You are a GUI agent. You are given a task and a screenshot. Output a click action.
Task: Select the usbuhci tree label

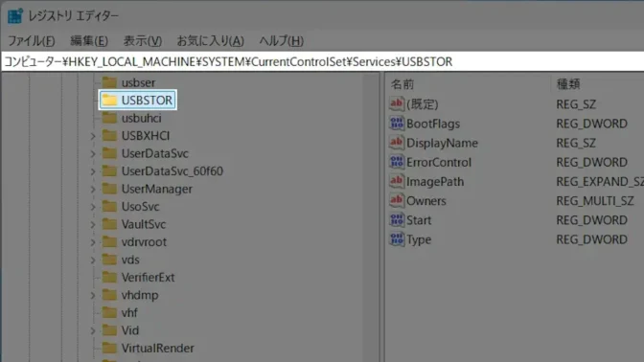[141, 118]
